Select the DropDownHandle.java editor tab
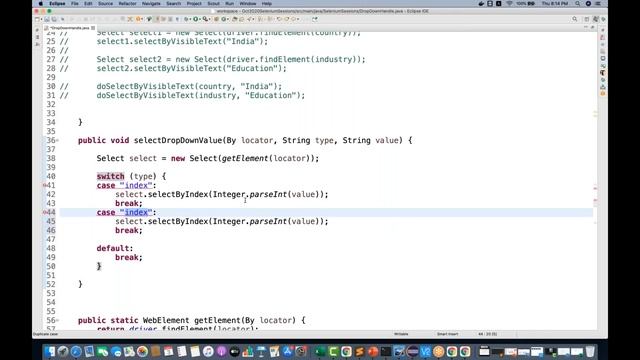The image size is (640, 360). (x=69, y=28)
